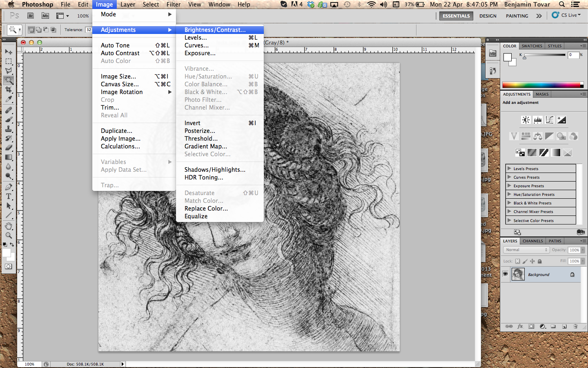Select the Healing Brush tool
The width and height of the screenshot is (588, 368).
click(9, 110)
